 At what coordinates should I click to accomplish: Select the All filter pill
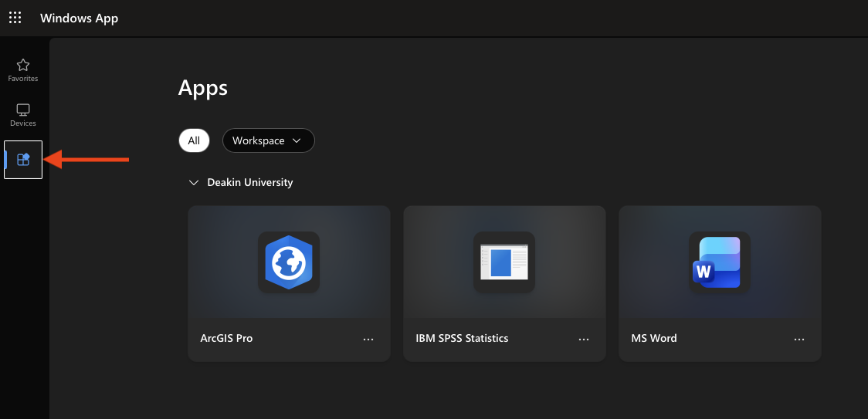point(194,140)
